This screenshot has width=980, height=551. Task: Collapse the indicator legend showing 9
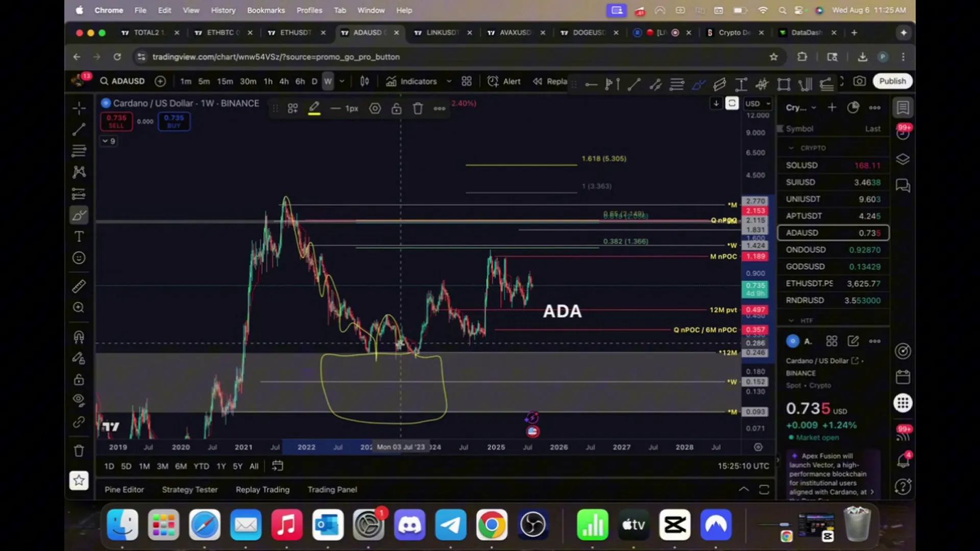(109, 141)
